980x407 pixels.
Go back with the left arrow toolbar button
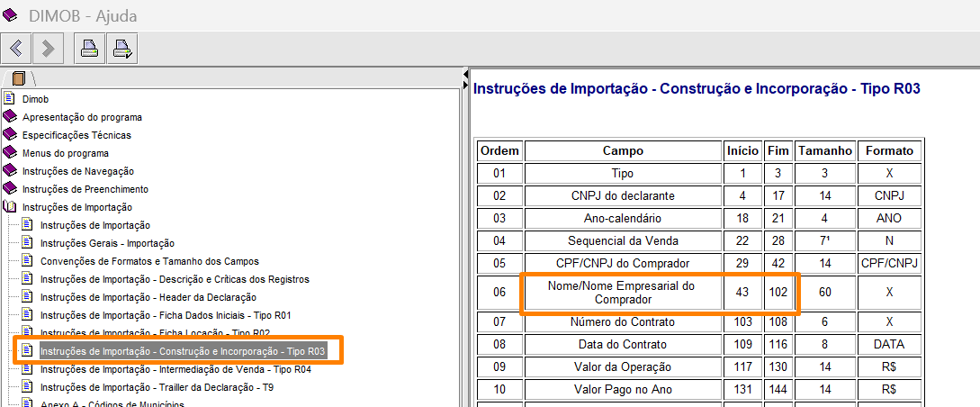point(17,49)
